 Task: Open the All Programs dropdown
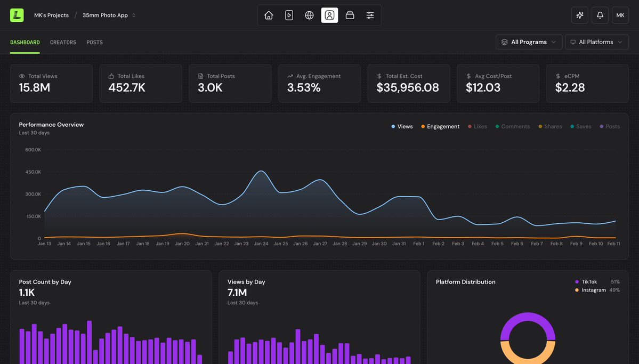pos(528,42)
